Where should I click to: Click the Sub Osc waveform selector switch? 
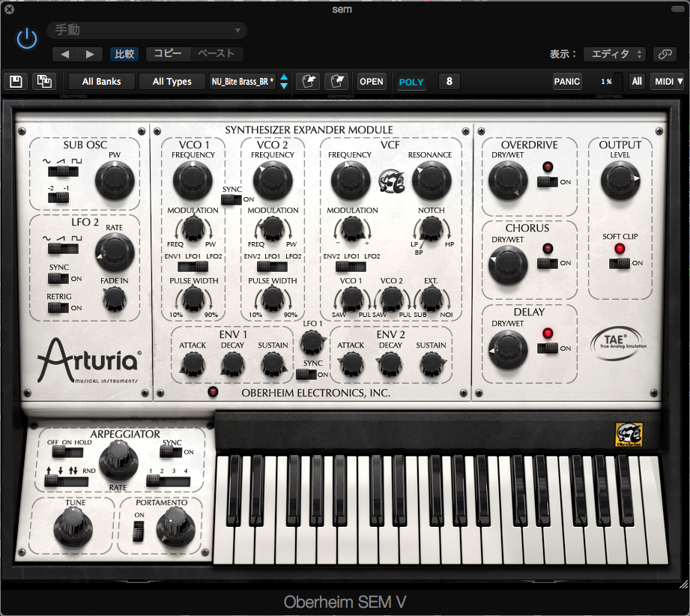[x=63, y=172]
